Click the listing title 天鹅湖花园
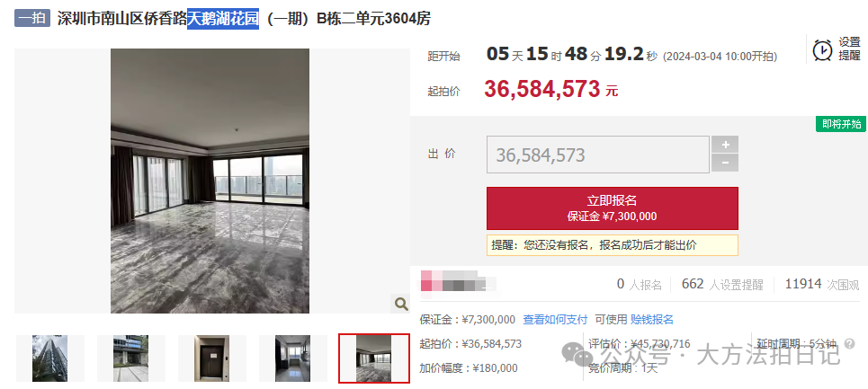Image resolution: width=868 pixels, height=389 pixels. [x=222, y=18]
